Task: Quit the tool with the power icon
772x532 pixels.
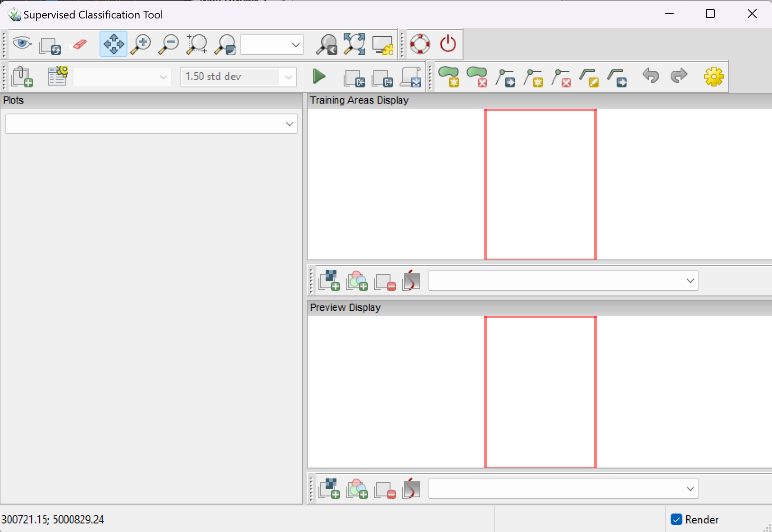Action: (448, 44)
